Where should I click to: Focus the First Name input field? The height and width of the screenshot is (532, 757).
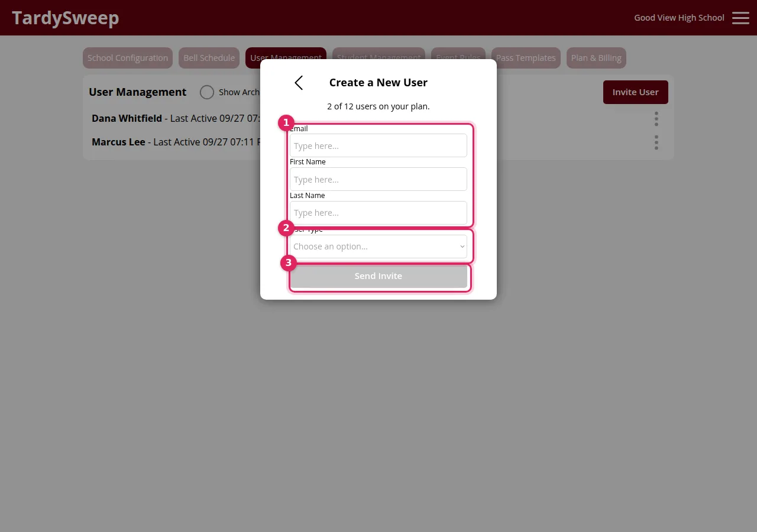click(x=378, y=179)
